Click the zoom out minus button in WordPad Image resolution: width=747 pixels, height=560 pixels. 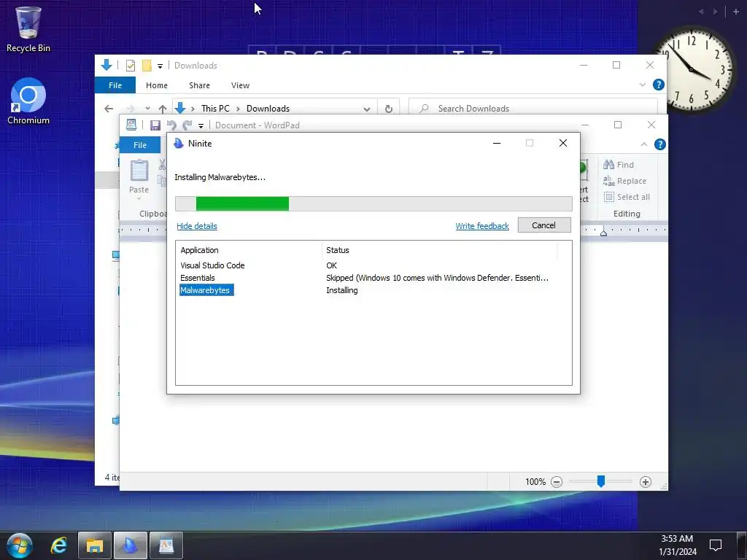(557, 482)
